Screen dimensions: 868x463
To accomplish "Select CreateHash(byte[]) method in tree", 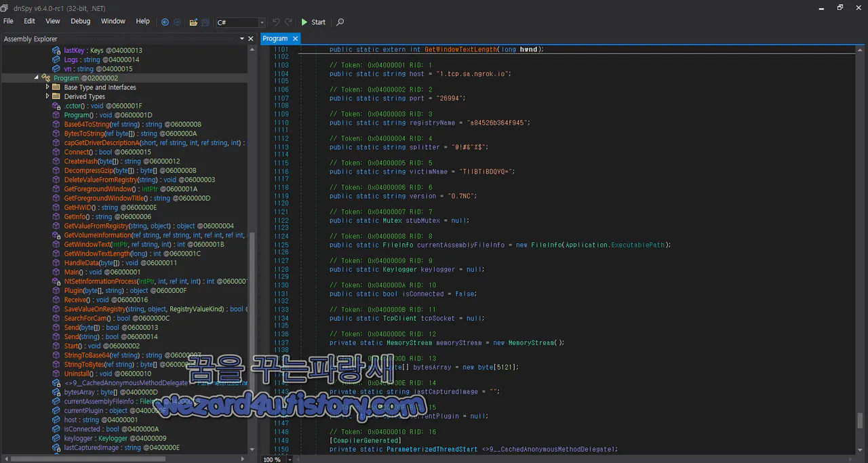I will pyautogui.click(x=122, y=161).
